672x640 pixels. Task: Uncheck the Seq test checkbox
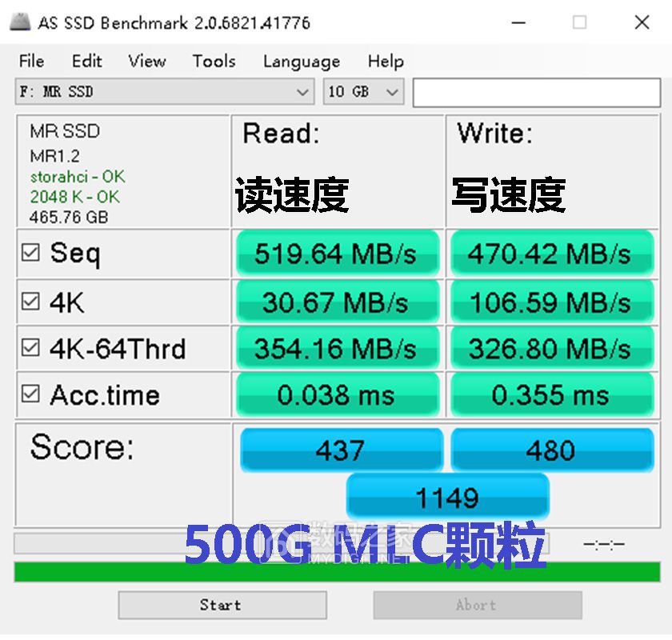click(30, 254)
